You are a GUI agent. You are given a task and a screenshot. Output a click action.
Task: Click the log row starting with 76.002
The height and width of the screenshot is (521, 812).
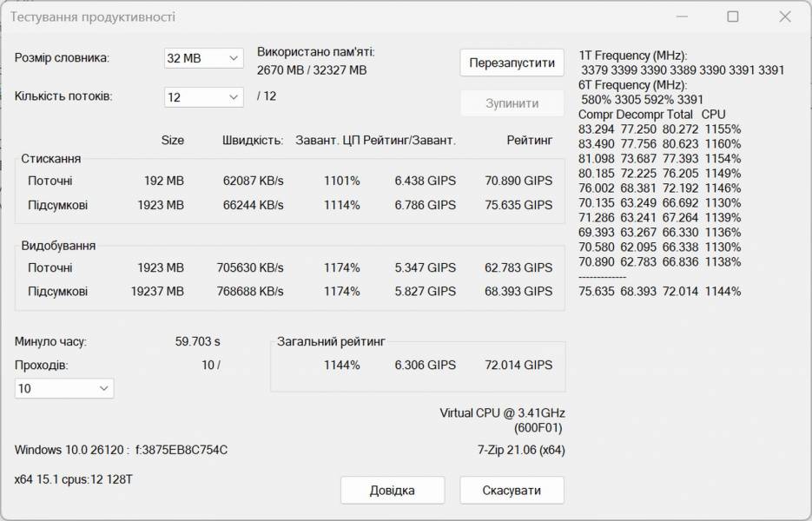(x=660, y=188)
